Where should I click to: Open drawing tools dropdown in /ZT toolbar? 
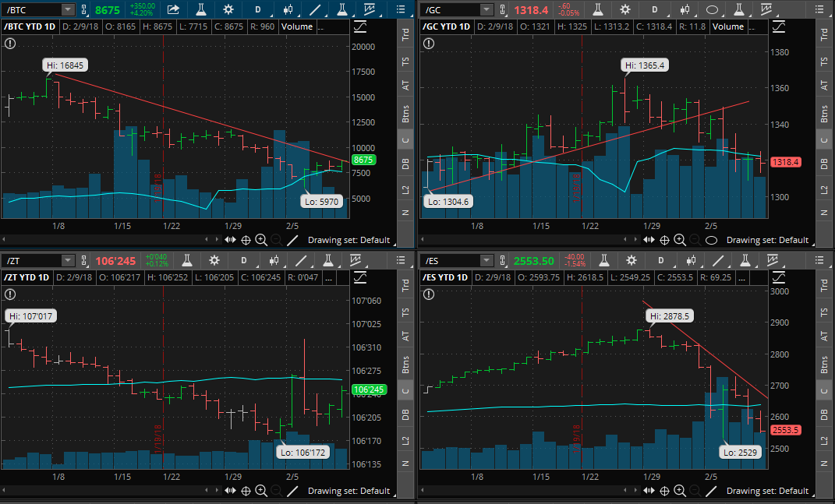[301, 260]
